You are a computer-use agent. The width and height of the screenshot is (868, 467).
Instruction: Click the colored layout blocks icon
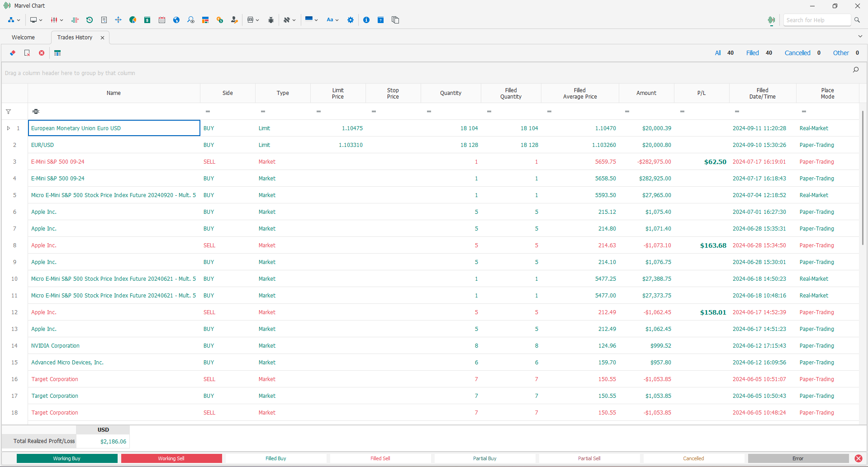pyautogui.click(x=205, y=20)
